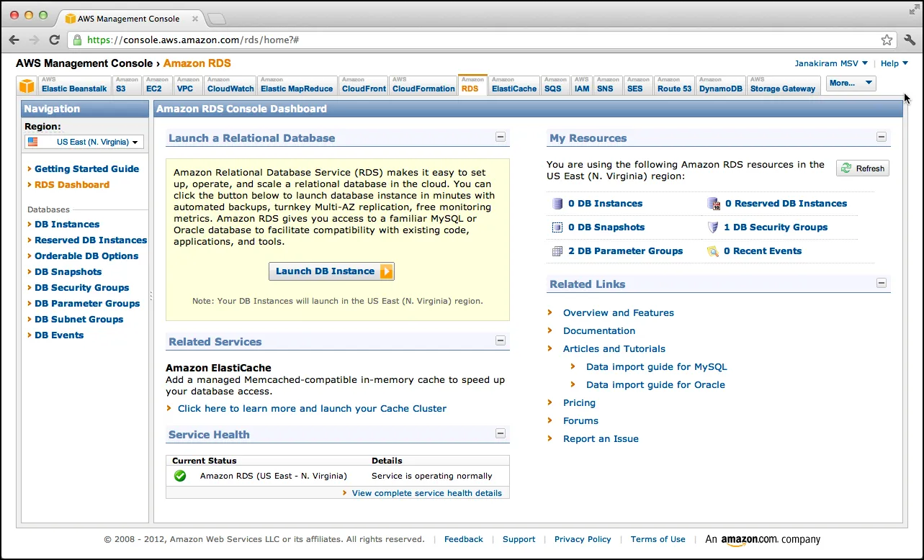The width and height of the screenshot is (924, 560).
Task: Click '1 DB Security Groups' resource link
Action: (x=776, y=227)
